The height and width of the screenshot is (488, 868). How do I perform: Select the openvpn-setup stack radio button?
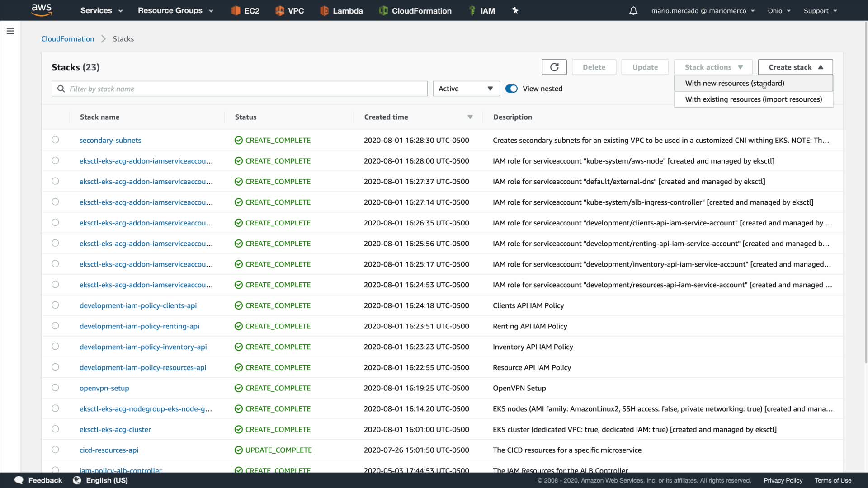tap(55, 388)
